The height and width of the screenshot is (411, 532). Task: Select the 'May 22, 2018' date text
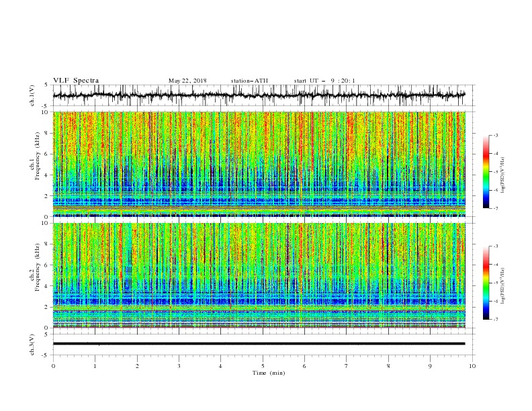(x=187, y=81)
